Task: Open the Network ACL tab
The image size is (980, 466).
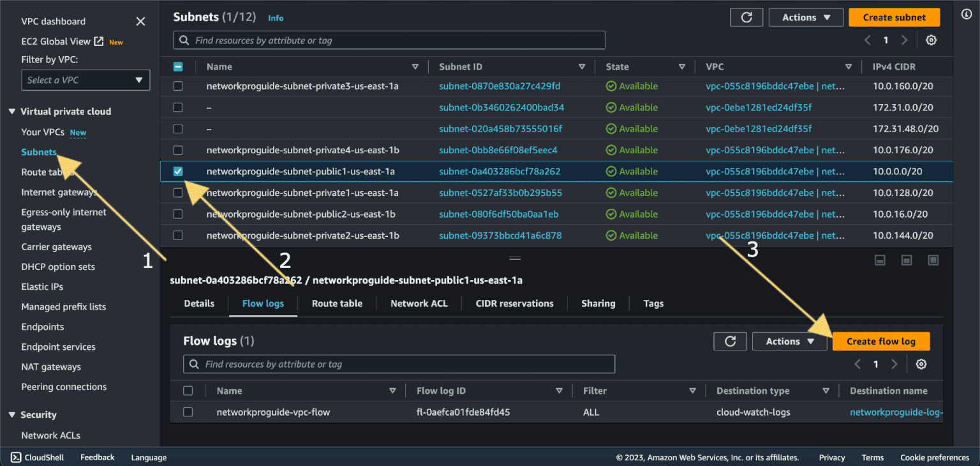Action: [x=419, y=304]
